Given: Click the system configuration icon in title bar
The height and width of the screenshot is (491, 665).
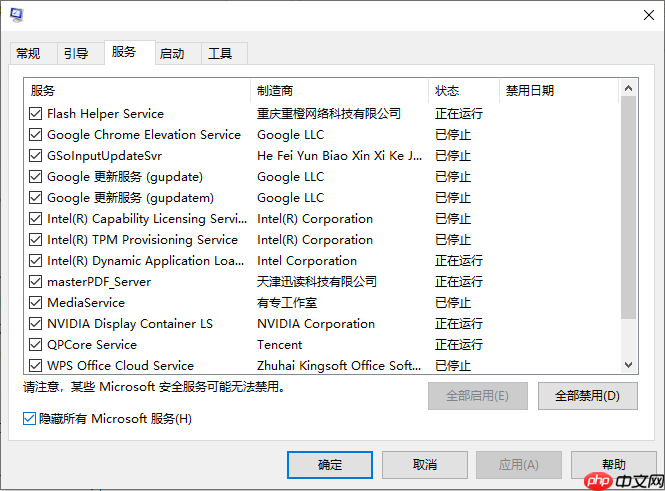Looking at the screenshot, I should click(x=17, y=15).
